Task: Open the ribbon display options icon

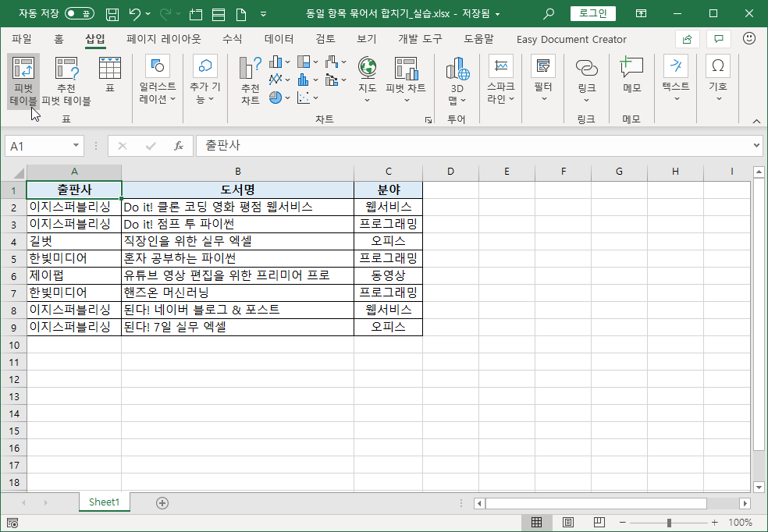Action: [x=641, y=14]
